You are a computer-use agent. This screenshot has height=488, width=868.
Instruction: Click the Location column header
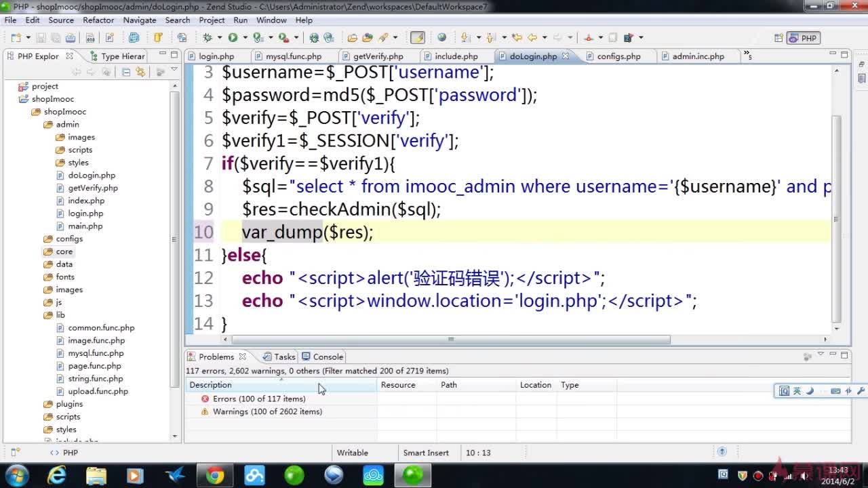pos(536,385)
